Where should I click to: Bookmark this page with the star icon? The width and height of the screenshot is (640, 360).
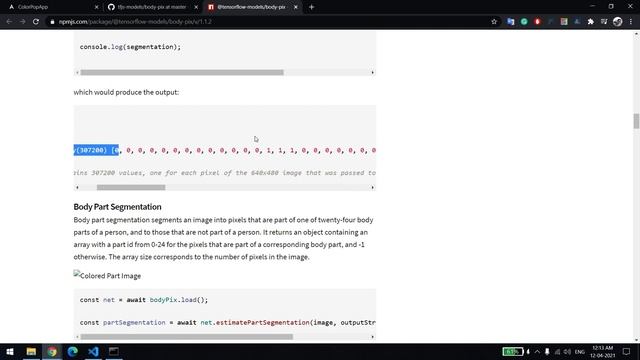coord(494,22)
